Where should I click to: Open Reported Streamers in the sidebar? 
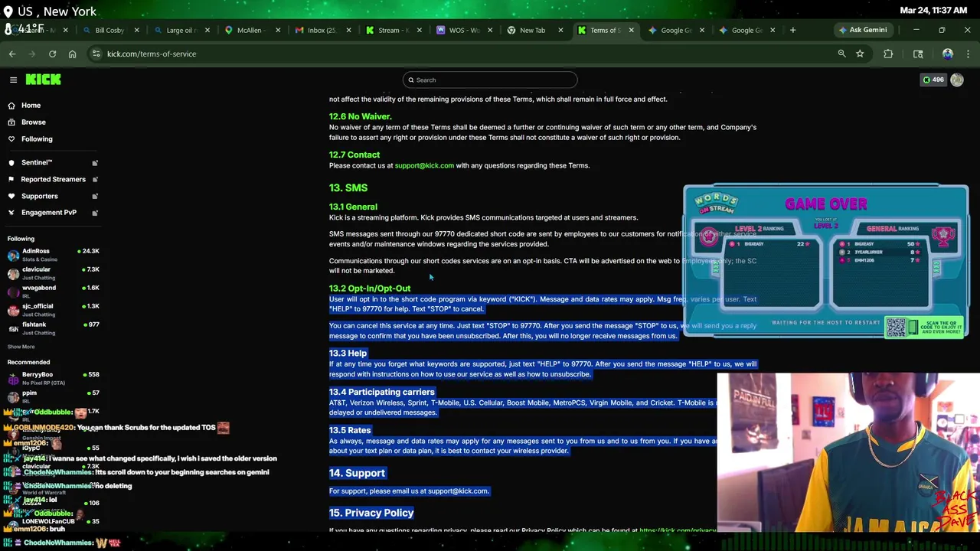click(x=53, y=180)
